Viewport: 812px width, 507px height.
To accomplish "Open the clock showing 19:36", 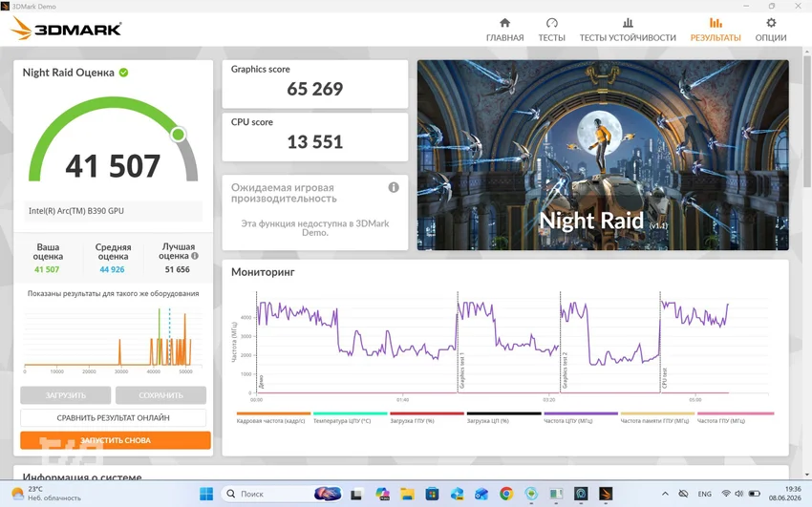I will point(785,494).
